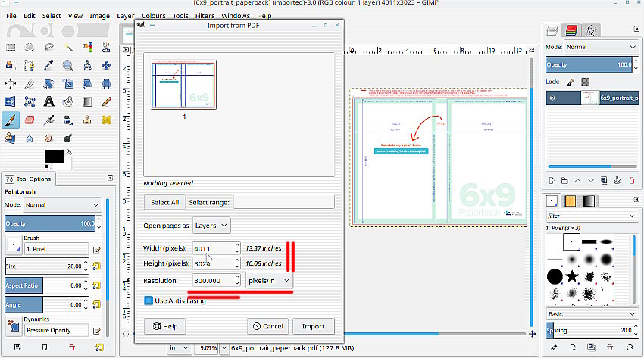Adjust the brush Spacing slider
The height and width of the screenshot is (358, 644).
[589, 330]
